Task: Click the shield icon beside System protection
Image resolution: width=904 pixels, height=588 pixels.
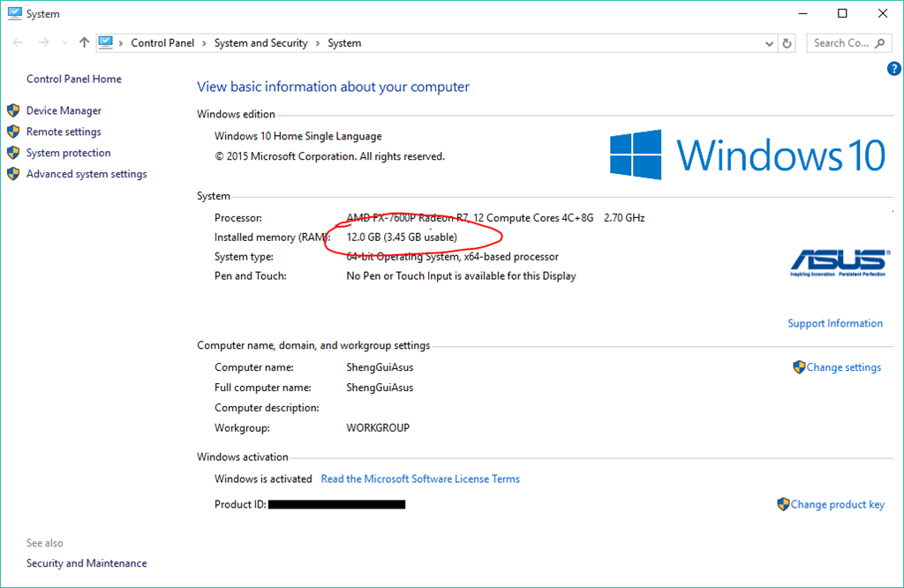Action: tap(13, 153)
